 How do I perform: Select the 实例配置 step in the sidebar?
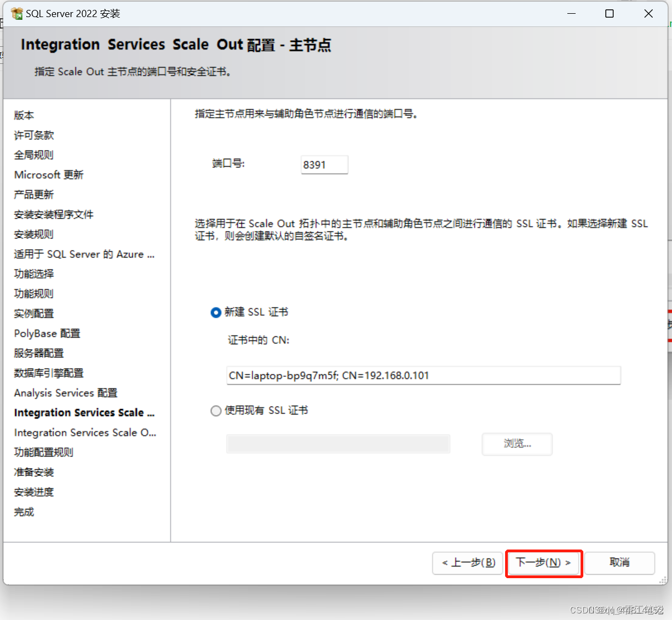[x=34, y=314]
